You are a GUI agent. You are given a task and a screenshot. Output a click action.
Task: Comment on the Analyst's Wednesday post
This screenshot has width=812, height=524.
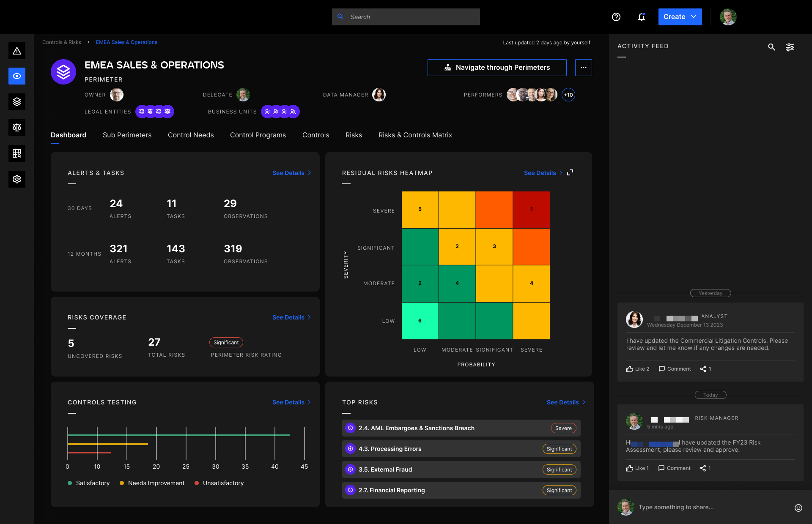(x=675, y=369)
